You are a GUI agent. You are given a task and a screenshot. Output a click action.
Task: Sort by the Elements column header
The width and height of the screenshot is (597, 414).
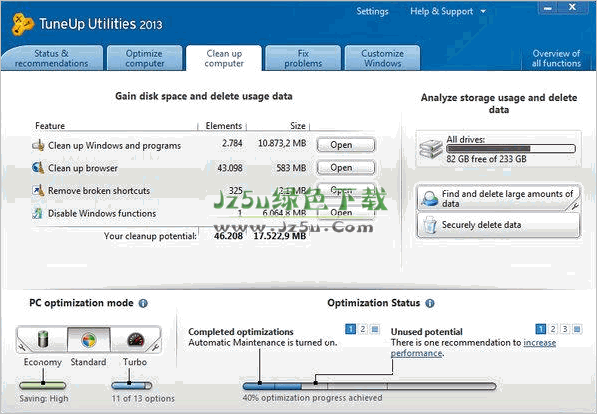[223, 126]
